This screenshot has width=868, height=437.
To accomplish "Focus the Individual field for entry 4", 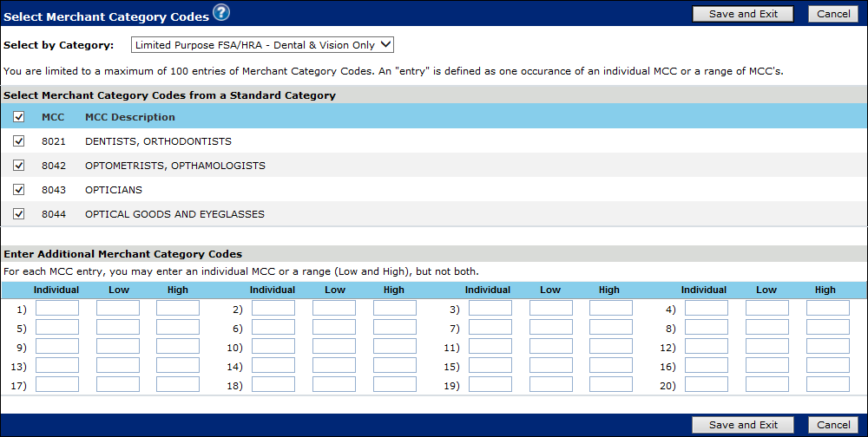I will pyautogui.click(x=707, y=308).
